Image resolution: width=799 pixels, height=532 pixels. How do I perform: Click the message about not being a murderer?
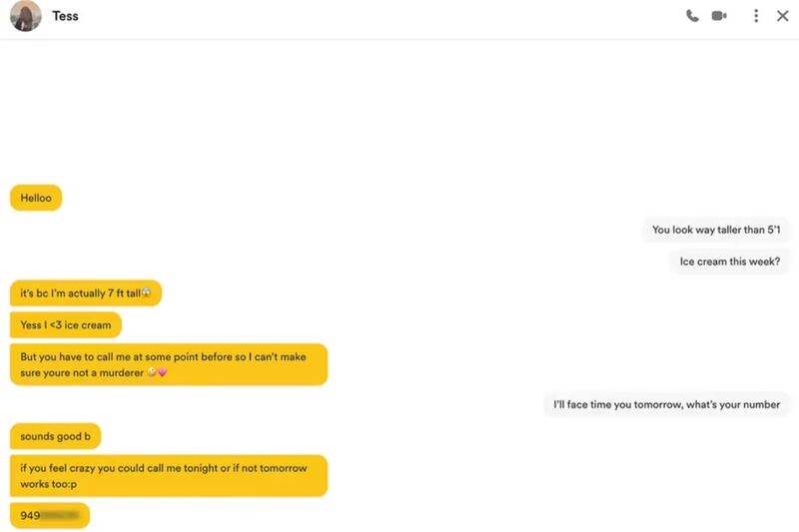[168, 364]
